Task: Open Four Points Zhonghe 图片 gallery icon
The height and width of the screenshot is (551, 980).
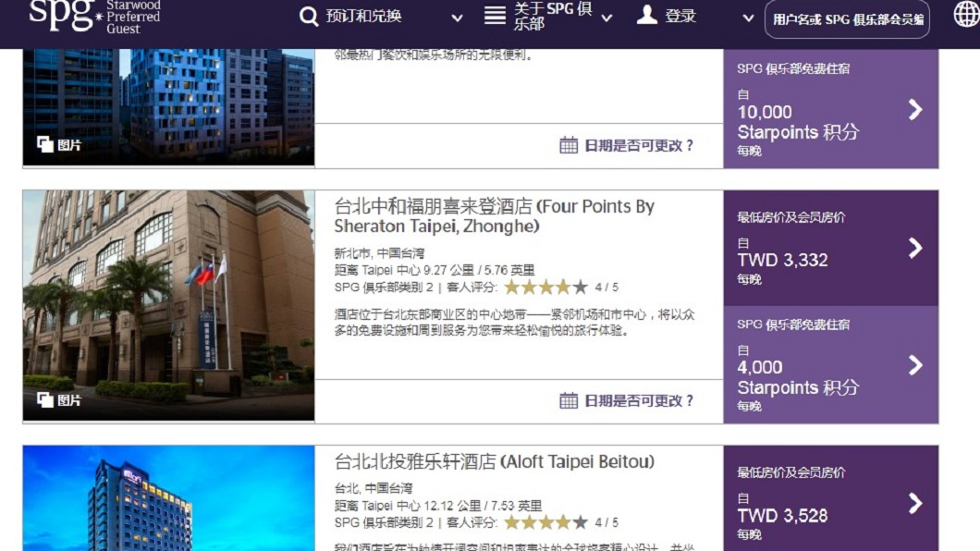Action: coord(45,399)
